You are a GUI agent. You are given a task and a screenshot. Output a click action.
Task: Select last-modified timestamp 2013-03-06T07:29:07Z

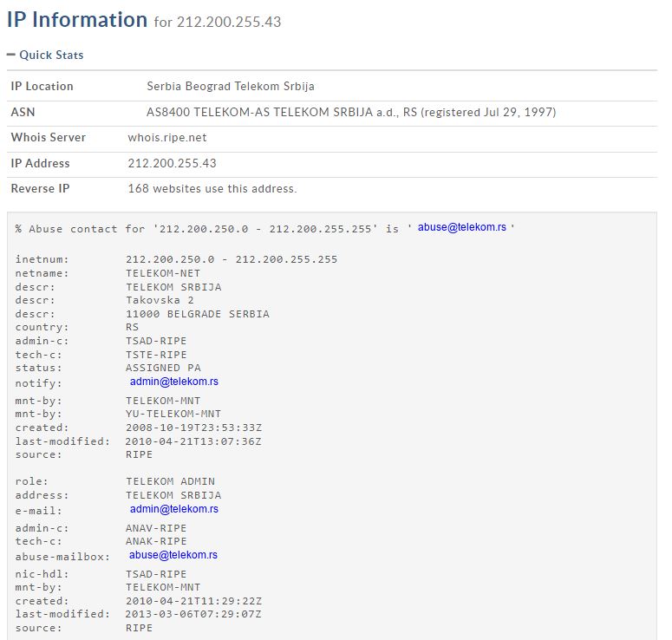point(193,614)
